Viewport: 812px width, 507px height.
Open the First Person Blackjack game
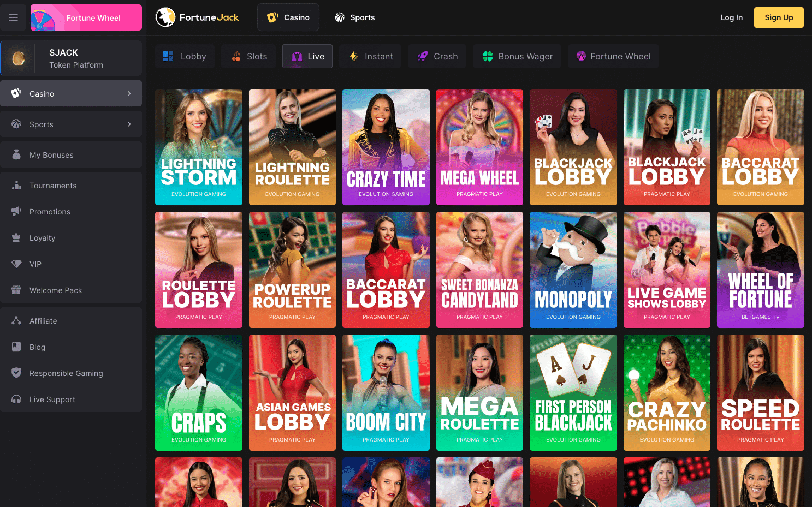[x=573, y=392]
